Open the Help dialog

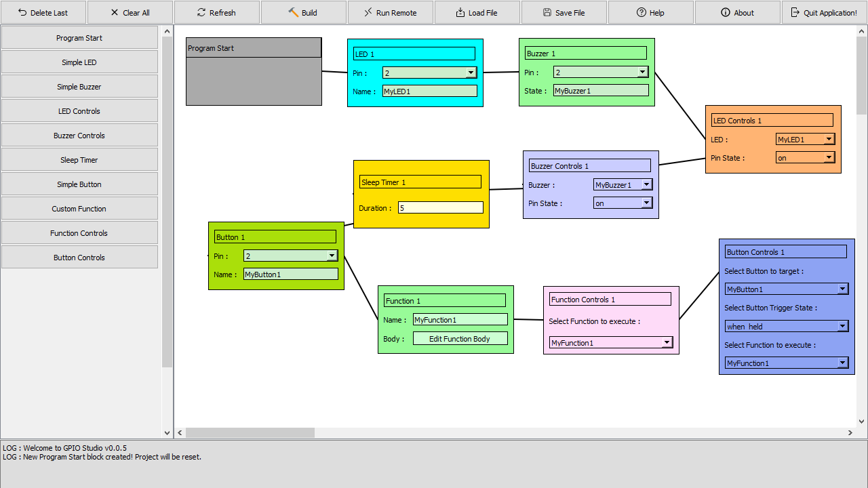point(650,12)
